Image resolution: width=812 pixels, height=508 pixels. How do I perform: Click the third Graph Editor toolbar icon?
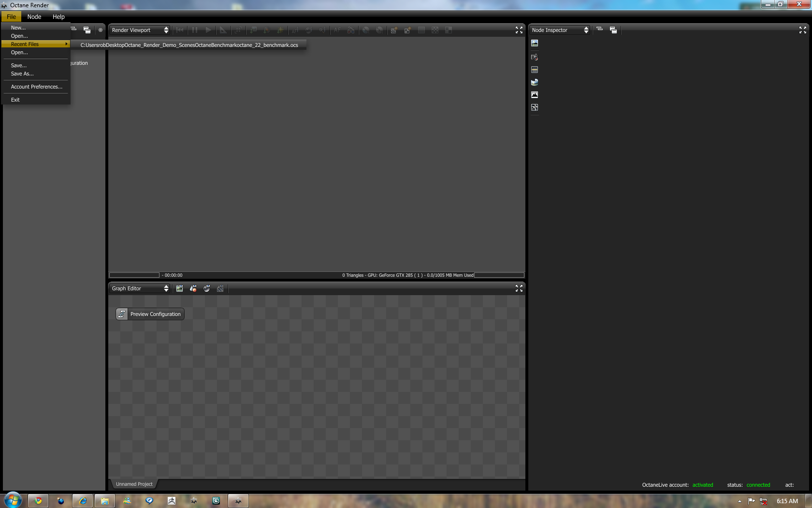click(207, 288)
